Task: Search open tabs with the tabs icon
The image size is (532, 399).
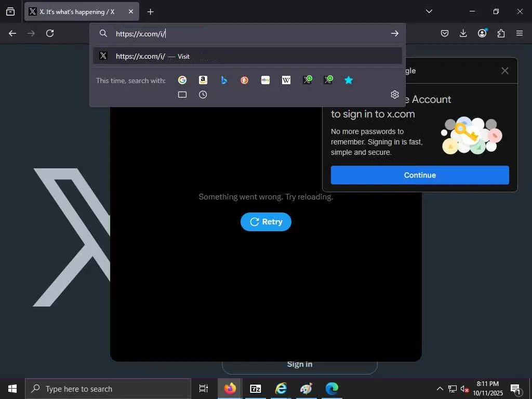Action: coord(182,95)
